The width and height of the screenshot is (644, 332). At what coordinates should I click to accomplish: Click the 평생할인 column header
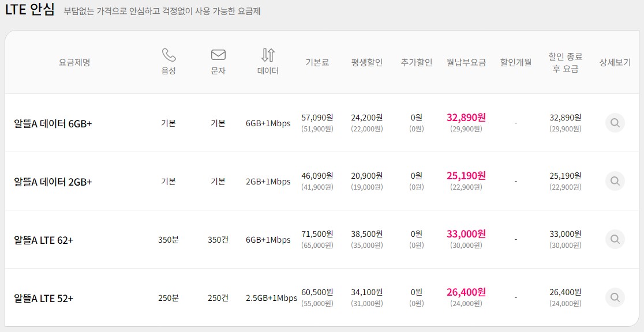tap(367, 62)
